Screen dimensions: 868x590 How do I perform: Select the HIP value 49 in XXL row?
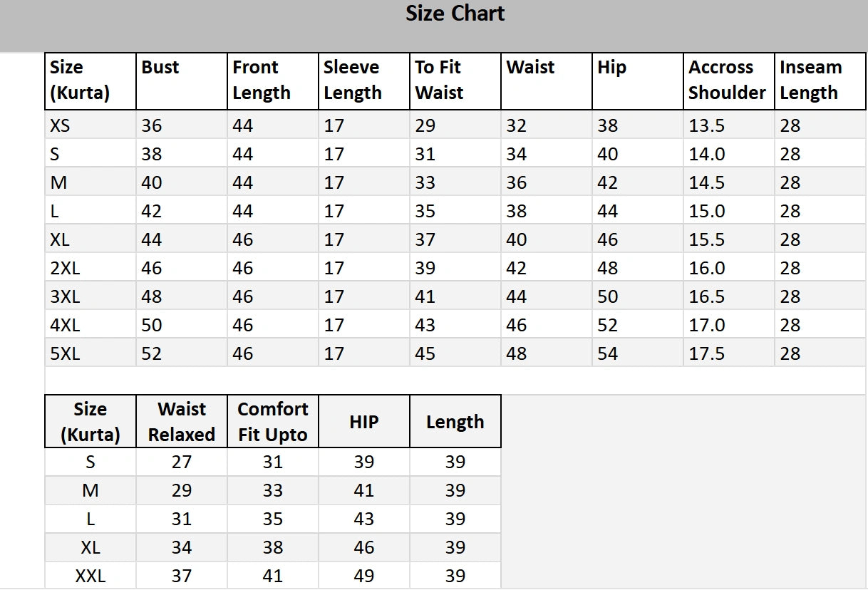[x=363, y=576]
